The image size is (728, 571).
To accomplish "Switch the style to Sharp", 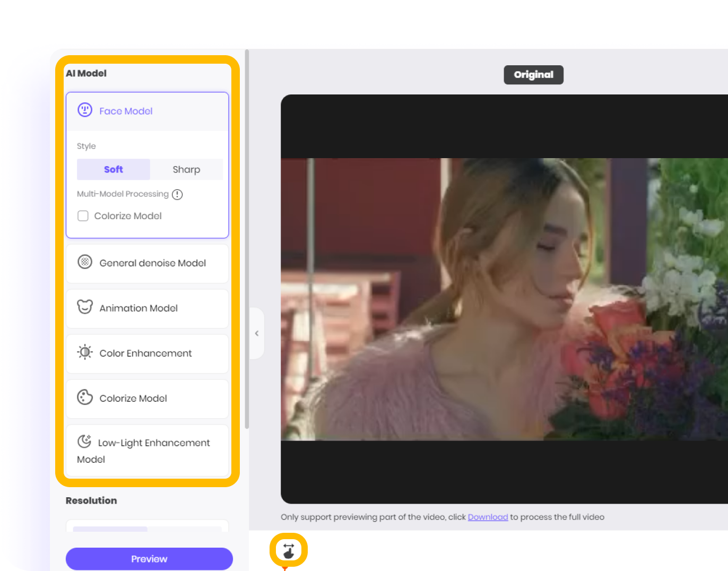I will coord(186,169).
